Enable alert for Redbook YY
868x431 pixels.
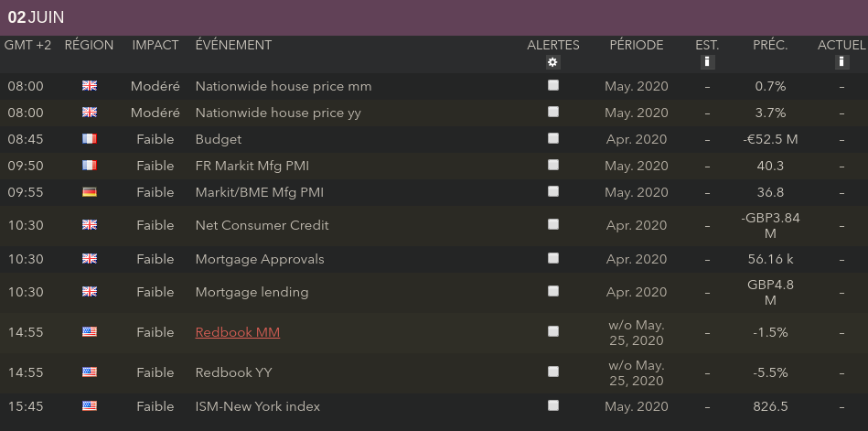pos(552,372)
